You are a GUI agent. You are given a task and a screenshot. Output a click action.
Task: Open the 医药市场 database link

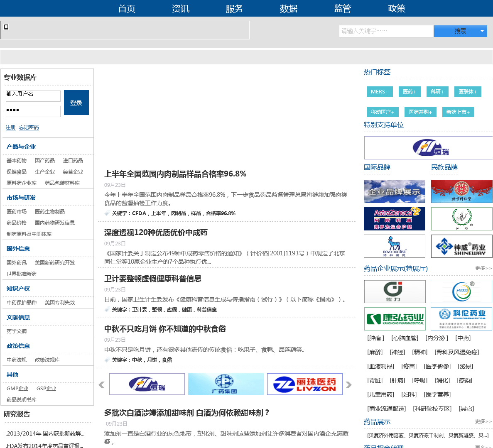[17, 212]
